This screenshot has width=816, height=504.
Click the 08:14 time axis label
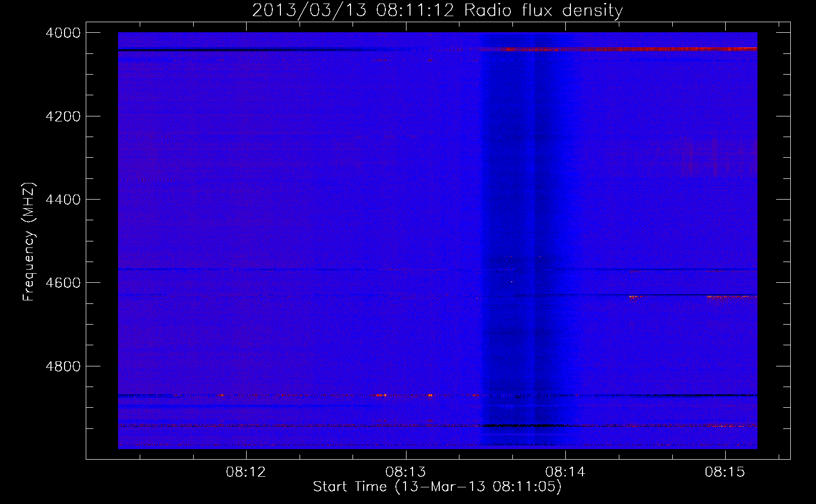pos(565,472)
